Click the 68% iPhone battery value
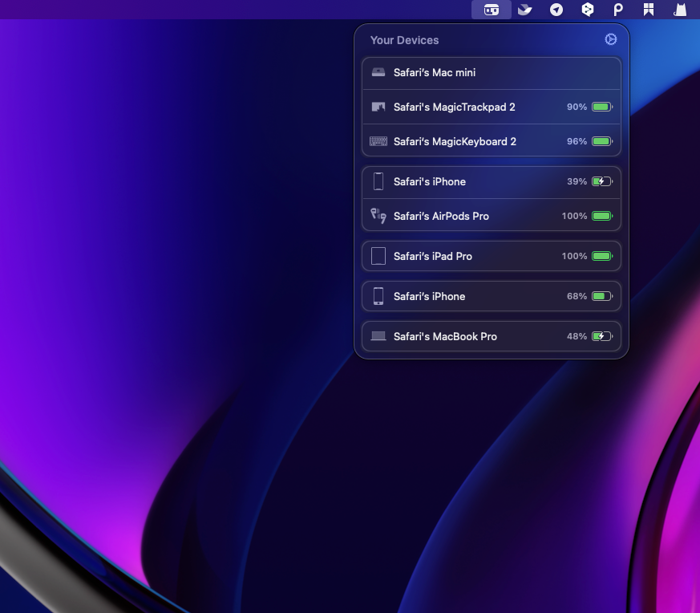The image size is (700, 613). 577,296
